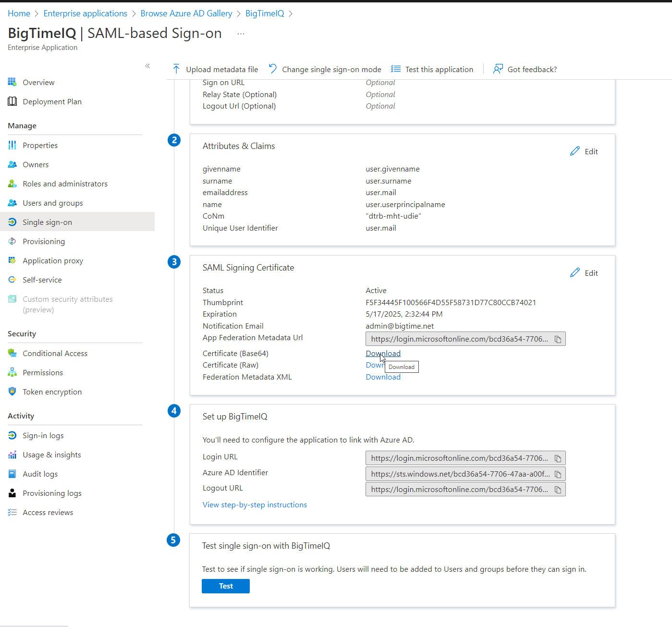Viewport: 672px width, 627px height.
Task: Click the Upload metadata file arrow icon
Action: [176, 69]
